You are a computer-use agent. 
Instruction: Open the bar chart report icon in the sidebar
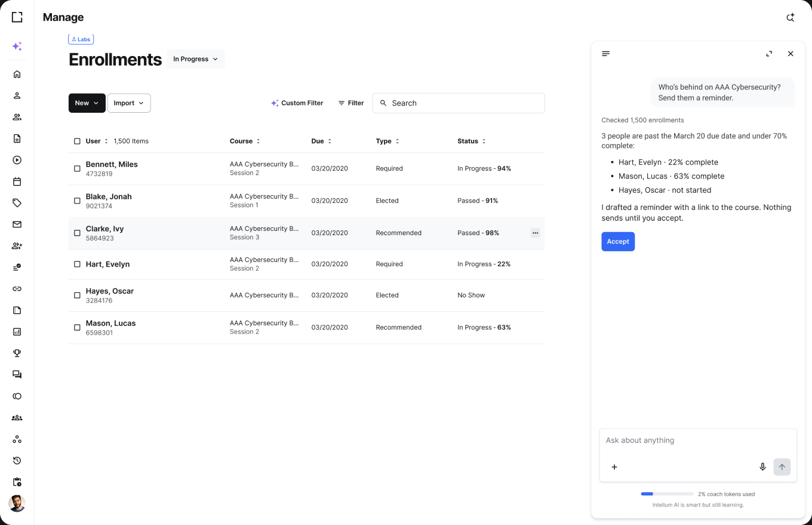(x=17, y=332)
